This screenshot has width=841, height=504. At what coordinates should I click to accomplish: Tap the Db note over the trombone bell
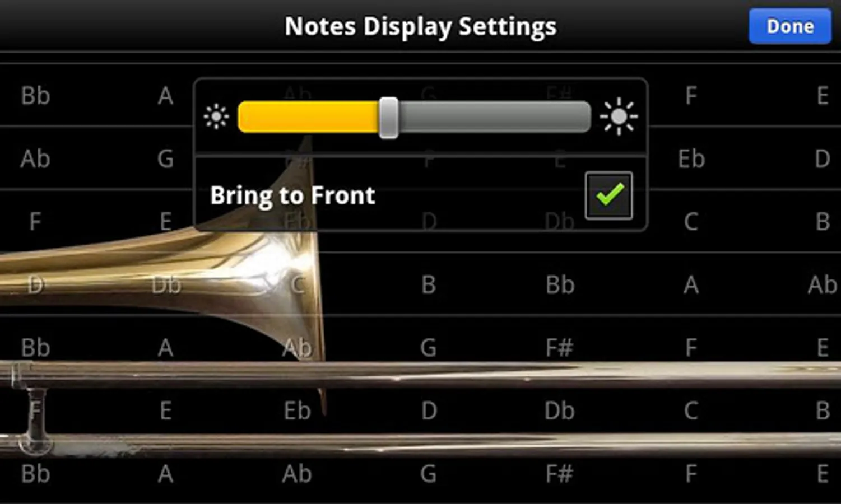[x=166, y=285]
